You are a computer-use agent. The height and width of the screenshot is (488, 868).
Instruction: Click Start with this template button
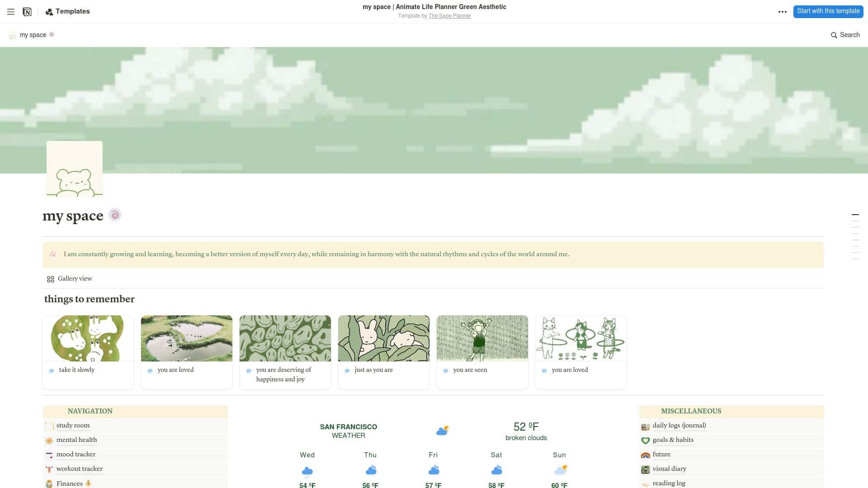coord(828,11)
